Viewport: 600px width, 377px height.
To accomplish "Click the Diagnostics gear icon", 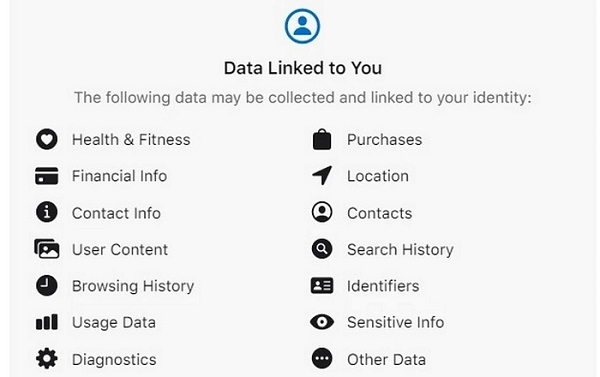I will (x=47, y=359).
